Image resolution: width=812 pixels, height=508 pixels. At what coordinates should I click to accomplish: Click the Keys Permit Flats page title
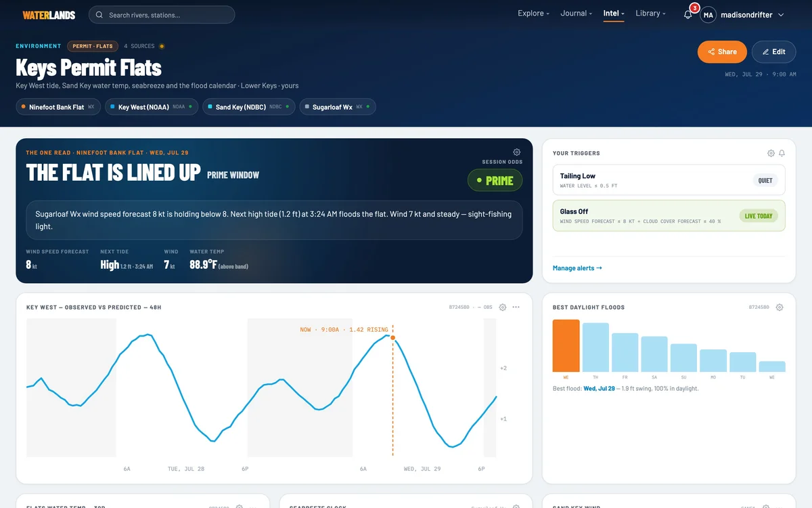(x=89, y=67)
